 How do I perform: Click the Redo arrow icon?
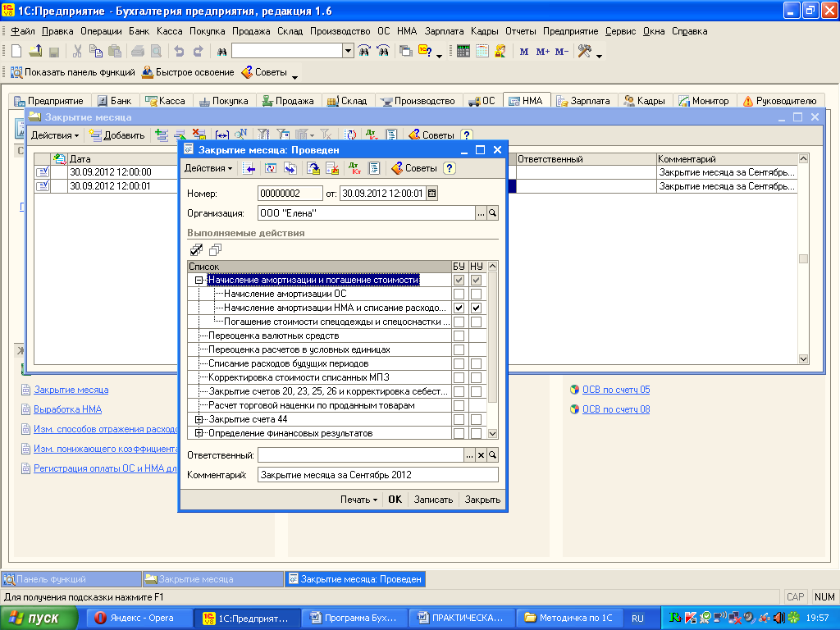click(199, 51)
